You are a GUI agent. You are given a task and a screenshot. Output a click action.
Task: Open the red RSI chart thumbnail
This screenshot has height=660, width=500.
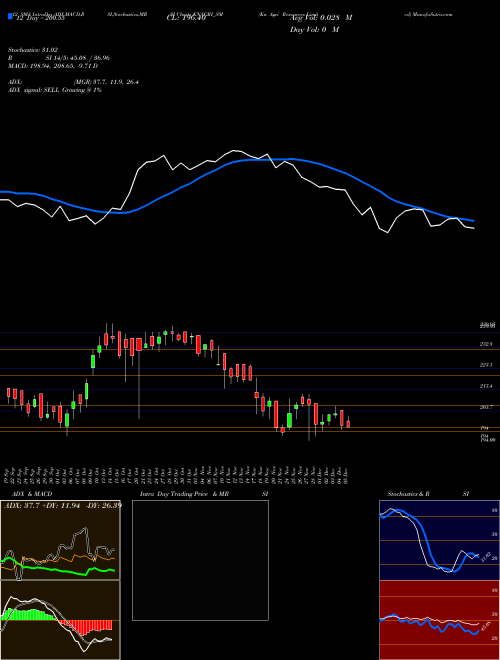[x=439, y=620]
